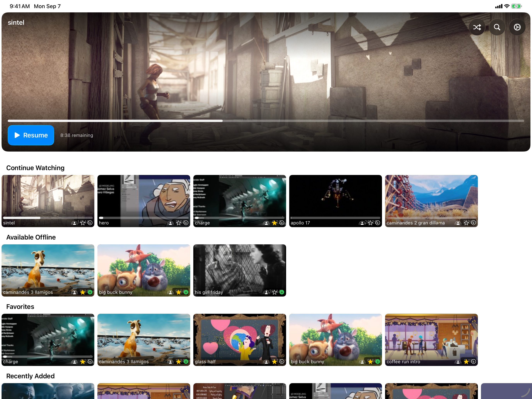Tap green downloaded badge on his girl friday
Image resolution: width=532 pixels, height=399 pixels.
(x=282, y=292)
